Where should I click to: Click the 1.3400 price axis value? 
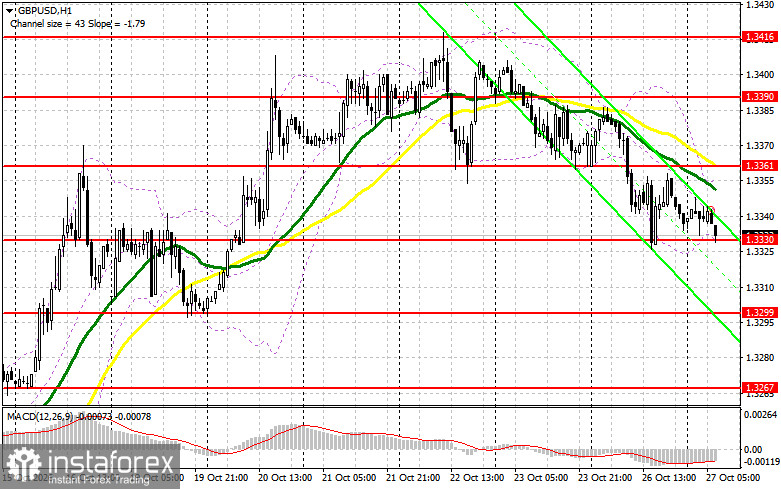760,75
